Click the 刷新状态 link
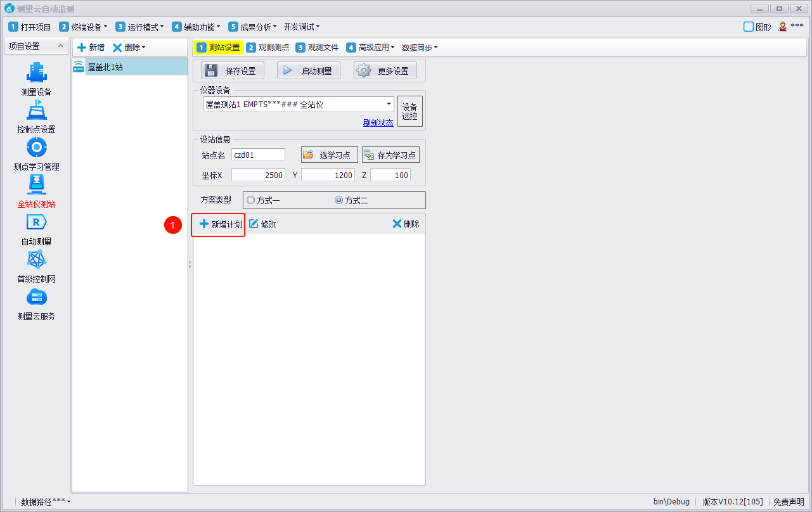Image resolution: width=812 pixels, height=512 pixels. click(378, 123)
